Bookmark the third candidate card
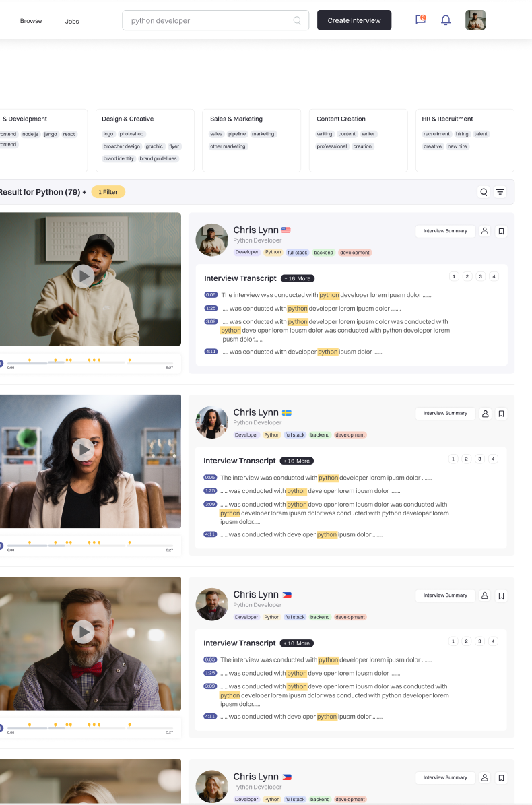The image size is (532, 805). pyautogui.click(x=501, y=595)
